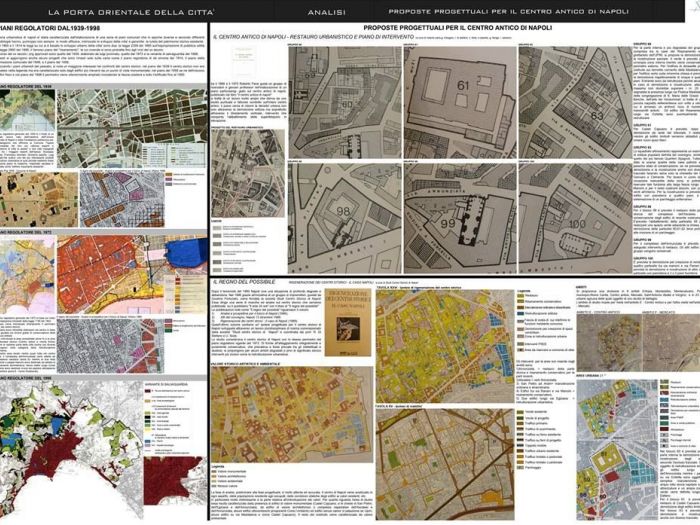Click the heading "IL REGNO DEL POSSIBILE"
Image resolution: width=700 pixels, height=525 pixels.
[244, 282]
